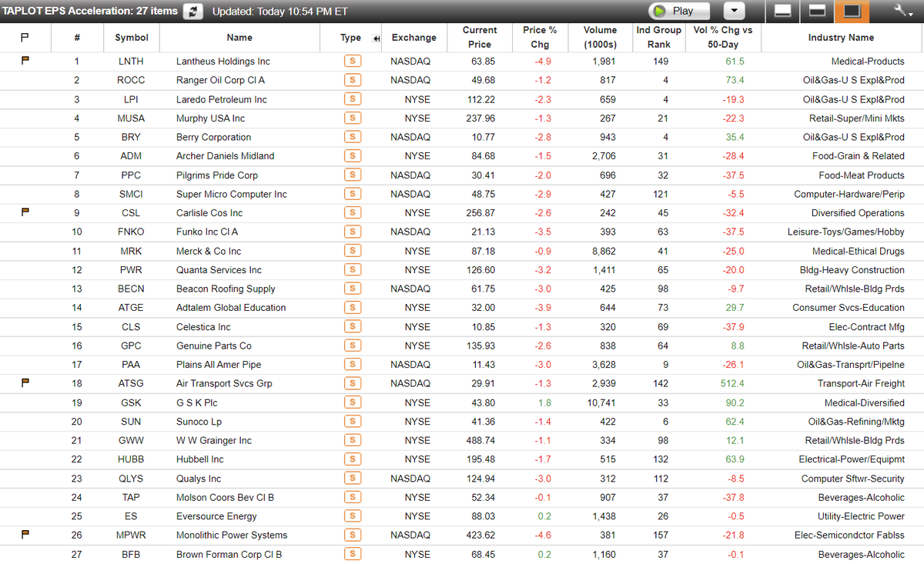Click the S type icon for TAP
Image resolution: width=924 pixels, height=564 pixels.
click(x=353, y=497)
